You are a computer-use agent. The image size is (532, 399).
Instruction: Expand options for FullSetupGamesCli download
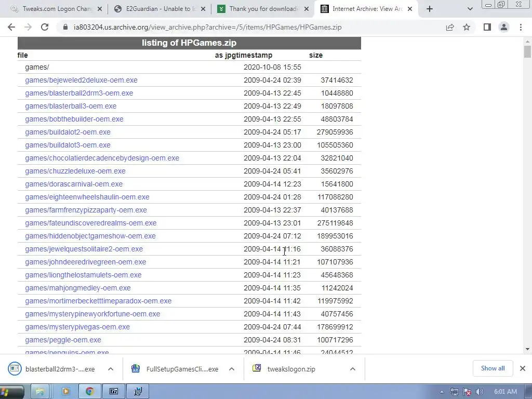232,369
